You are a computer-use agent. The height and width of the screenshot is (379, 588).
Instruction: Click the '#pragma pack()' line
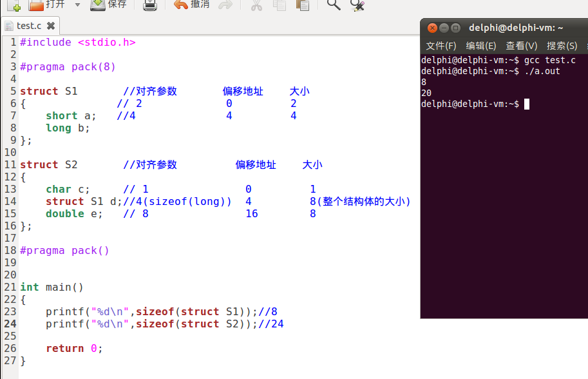[x=64, y=250]
